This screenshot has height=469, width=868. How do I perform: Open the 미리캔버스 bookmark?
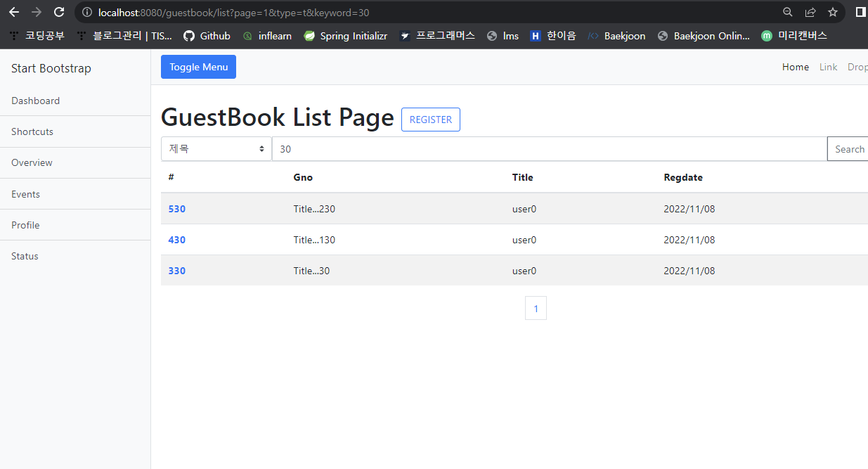(794, 36)
